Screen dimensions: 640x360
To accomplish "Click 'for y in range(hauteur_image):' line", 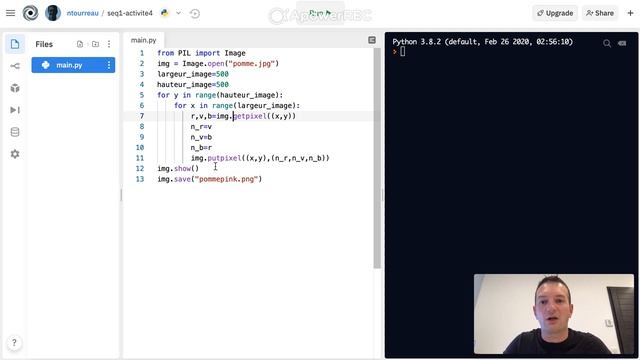I will click(x=220, y=95).
